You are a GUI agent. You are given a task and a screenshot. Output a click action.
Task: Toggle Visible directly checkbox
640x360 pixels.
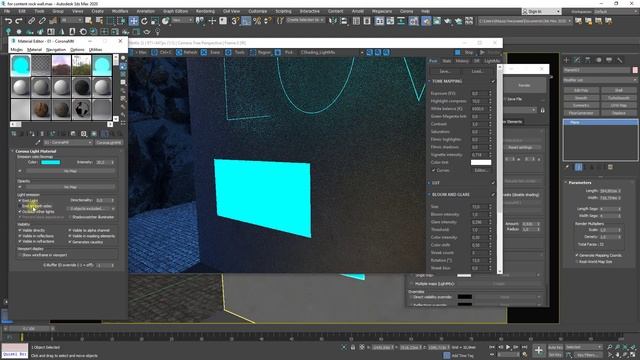[20, 231]
